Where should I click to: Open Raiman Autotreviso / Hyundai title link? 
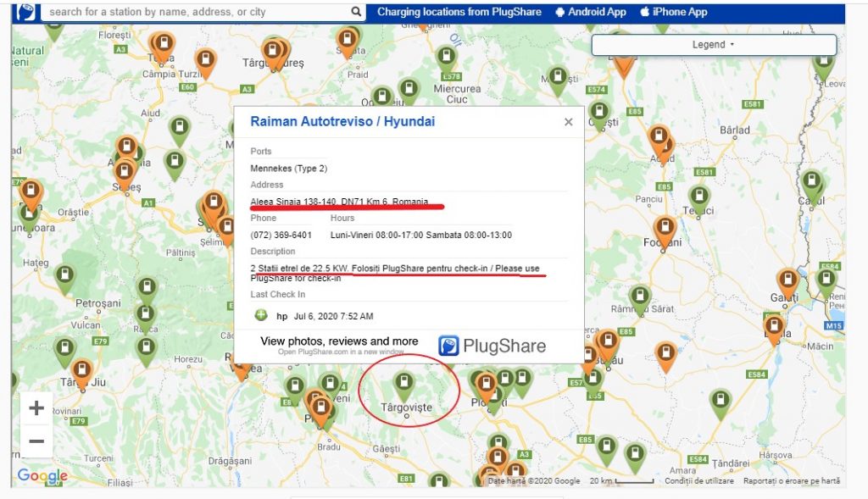(x=342, y=122)
